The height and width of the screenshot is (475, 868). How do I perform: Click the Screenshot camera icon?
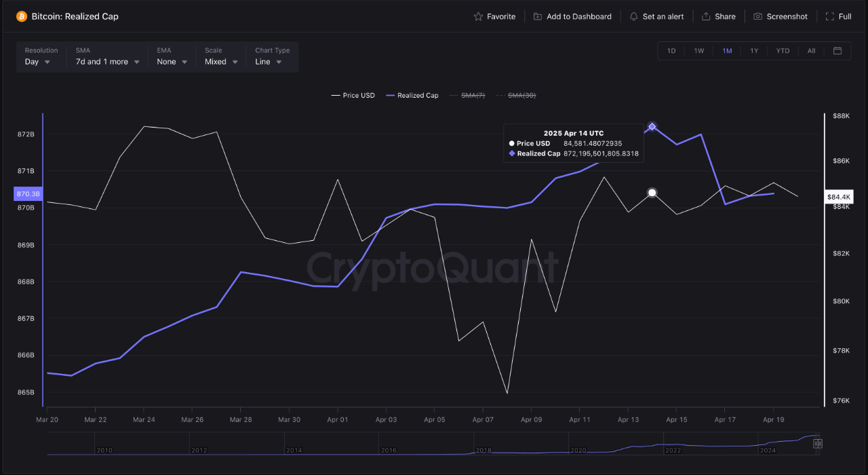tap(757, 16)
